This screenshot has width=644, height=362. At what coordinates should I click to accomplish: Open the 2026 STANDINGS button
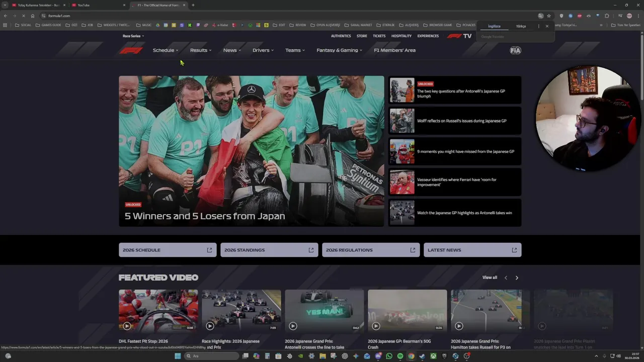tap(269, 250)
